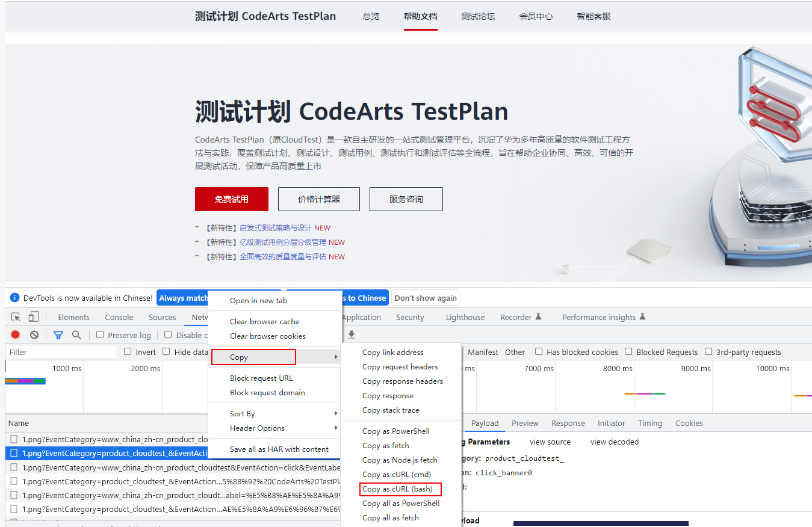
Task: Click the network search magnifier icon
Action: 75,334
